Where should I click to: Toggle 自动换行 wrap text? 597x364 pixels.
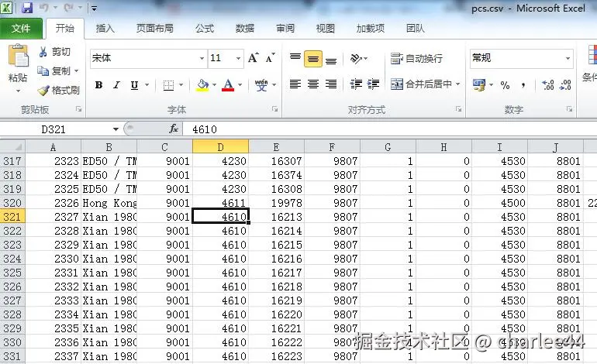click(x=416, y=58)
